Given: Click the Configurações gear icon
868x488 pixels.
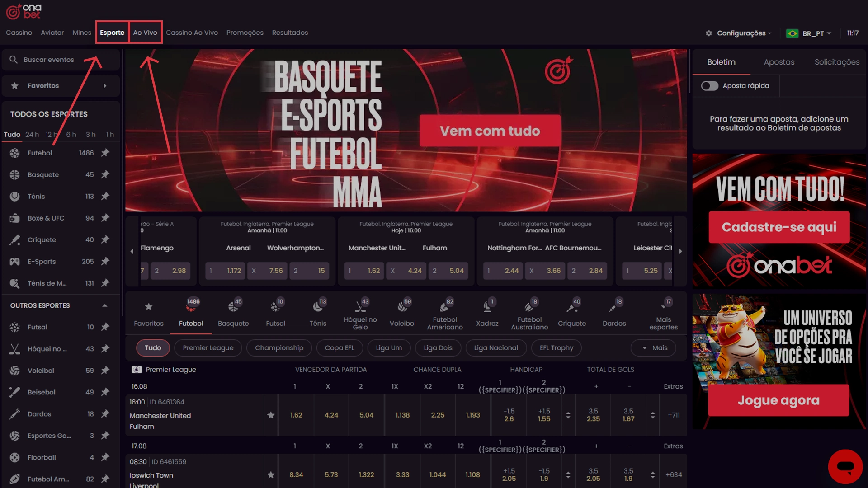Looking at the screenshot, I should click(x=709, y=33).
